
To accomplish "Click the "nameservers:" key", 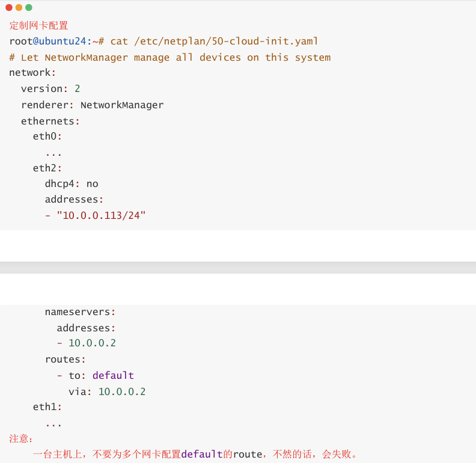I will pos(80,312).
